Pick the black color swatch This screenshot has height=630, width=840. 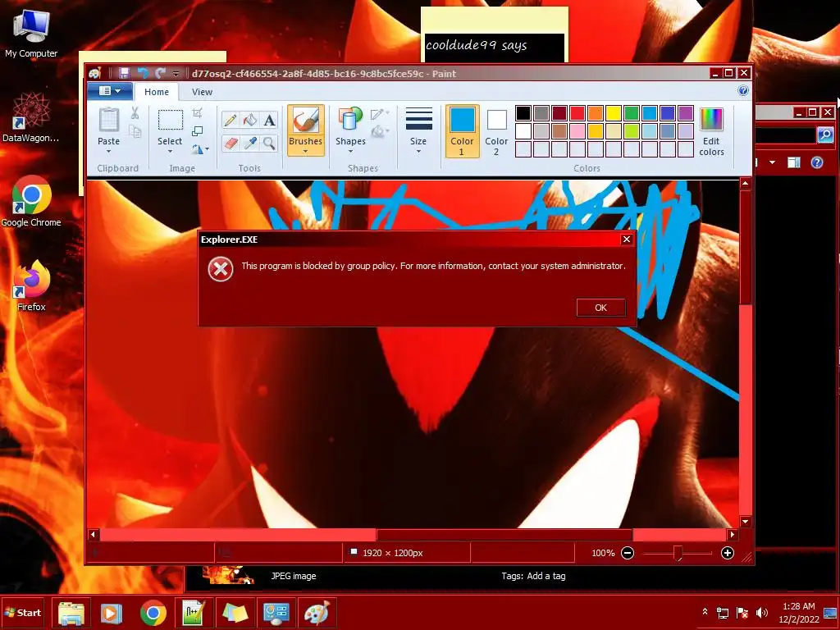pos(523,113)
